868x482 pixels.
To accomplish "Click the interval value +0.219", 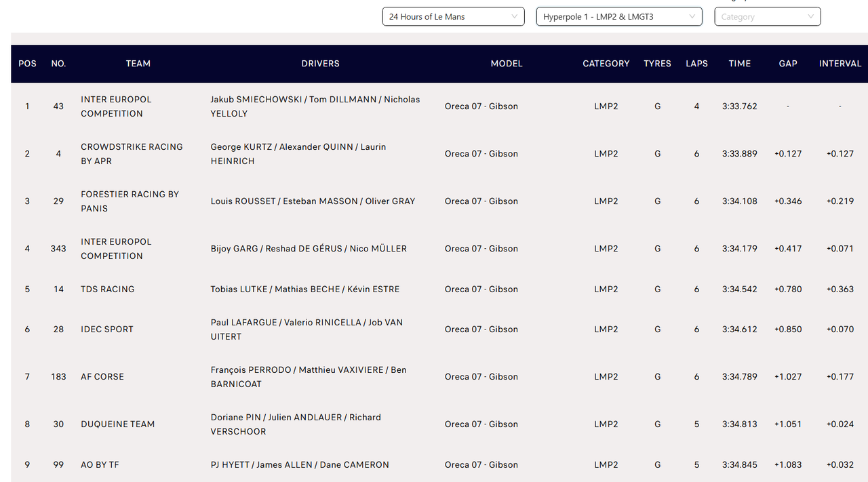I will [840, 201].
